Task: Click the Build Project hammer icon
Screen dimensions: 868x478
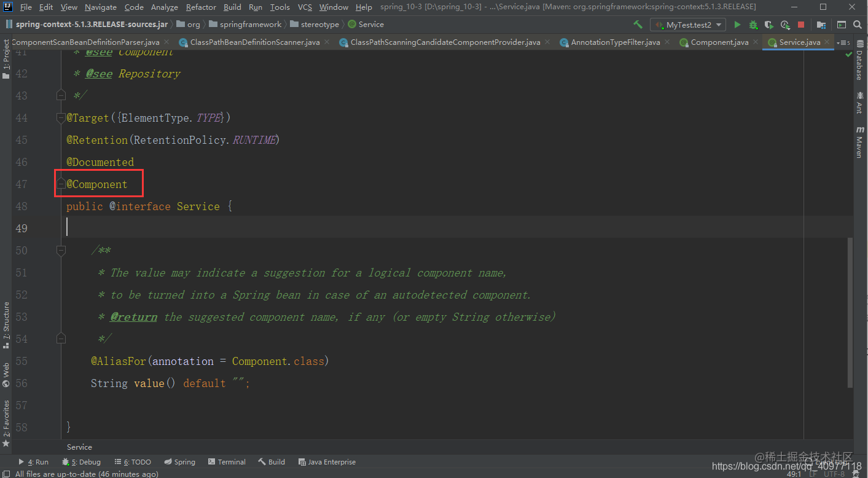Action: click(638, 25)
